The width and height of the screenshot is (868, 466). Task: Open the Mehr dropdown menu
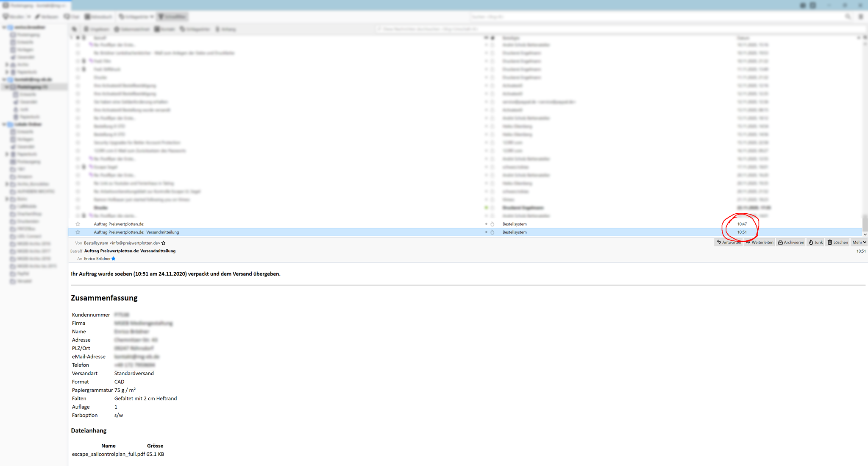click(859, 243)
